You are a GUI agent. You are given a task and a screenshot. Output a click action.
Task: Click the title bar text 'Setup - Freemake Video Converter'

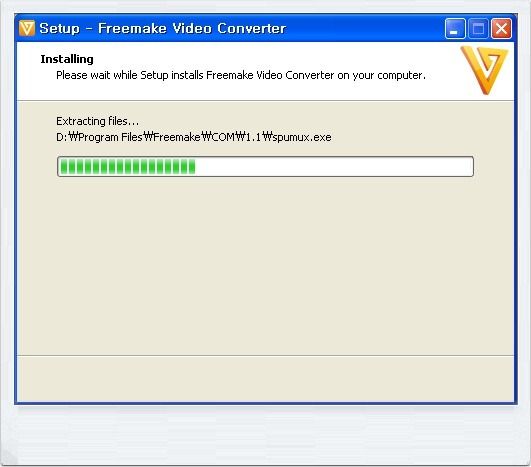163,28
